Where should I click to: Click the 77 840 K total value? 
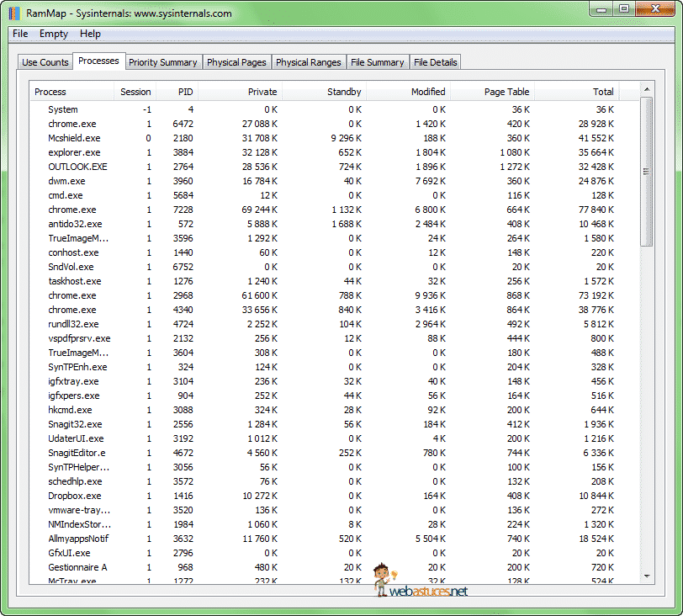[x=596, y=210]
